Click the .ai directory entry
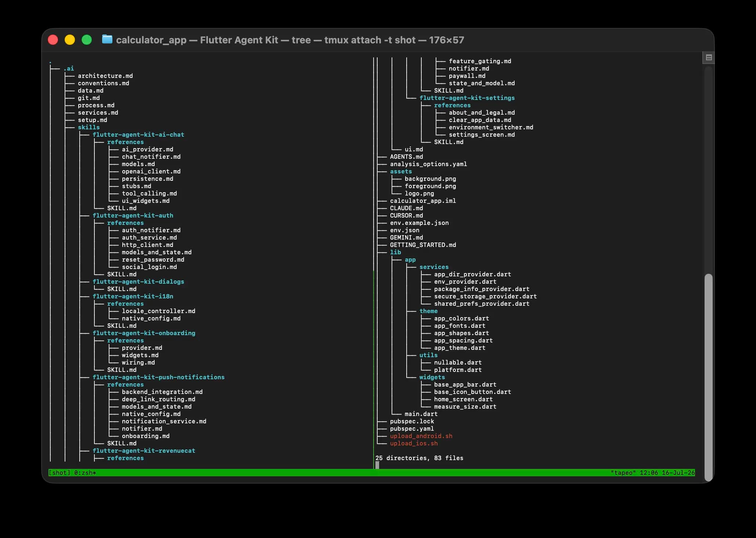This screenshot has height=538, width=756. [69, 68]
